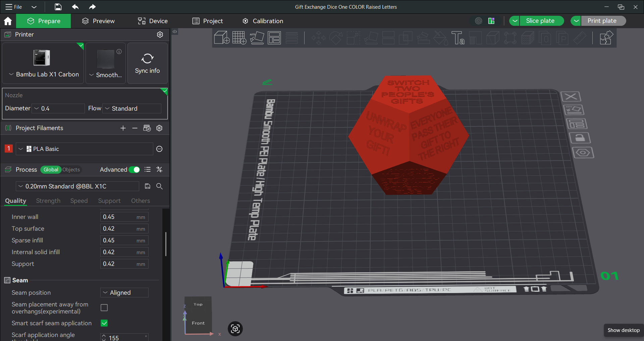The height and width of the screenshot is (341, 644).
Task: Toggle the Advanced mode switch
Action: point(135,170)
